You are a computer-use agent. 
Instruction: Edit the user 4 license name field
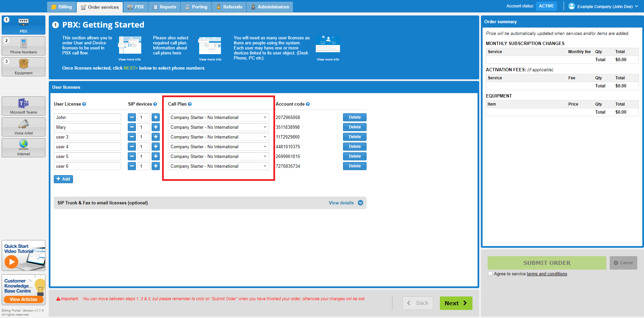pos(87,147)
